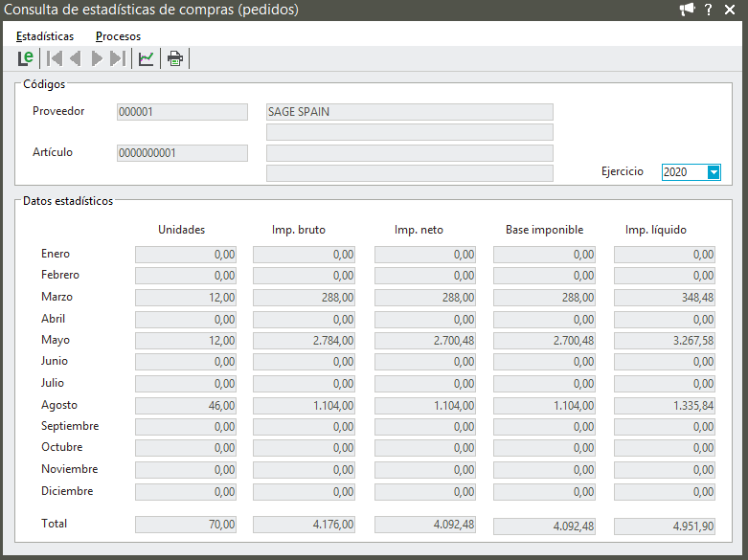
Task: Select the Total Imp. bruto value 4.176,00
Action: (304, 525)
